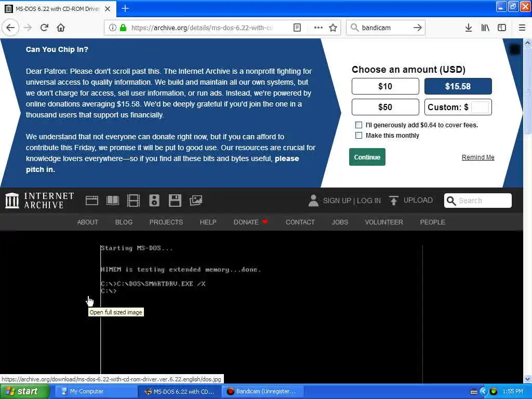The image size is (532, 399).
Task: Reload the current page
Action: point(44,28)
